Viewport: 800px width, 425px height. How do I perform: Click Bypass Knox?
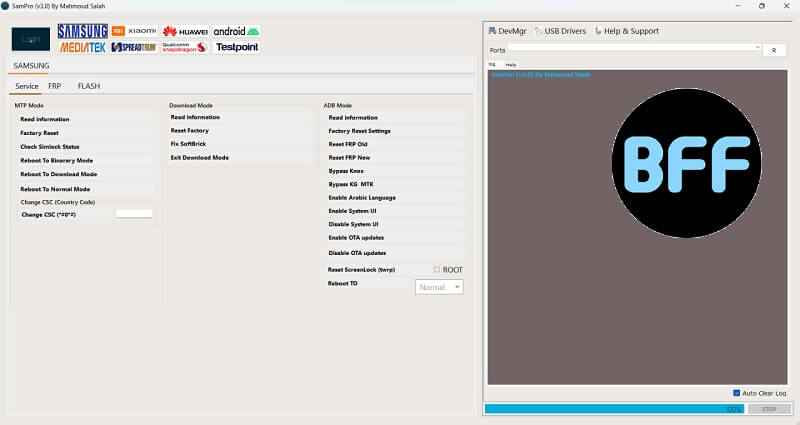[x=395, y=171]
